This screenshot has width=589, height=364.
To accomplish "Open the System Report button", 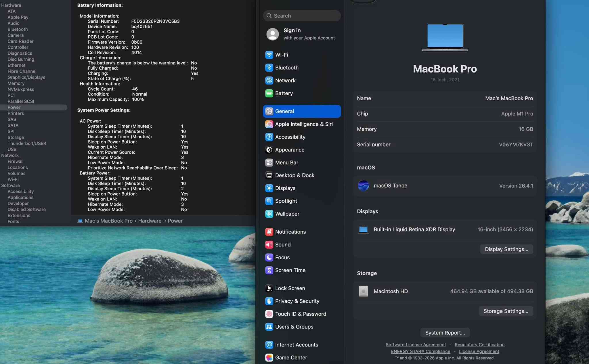I will 445,333.
